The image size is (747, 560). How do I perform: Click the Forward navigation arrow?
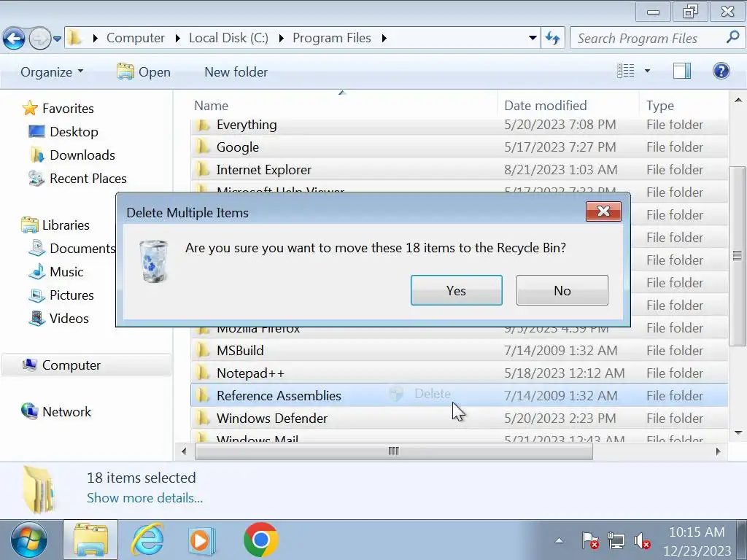[x=40, y=38]
